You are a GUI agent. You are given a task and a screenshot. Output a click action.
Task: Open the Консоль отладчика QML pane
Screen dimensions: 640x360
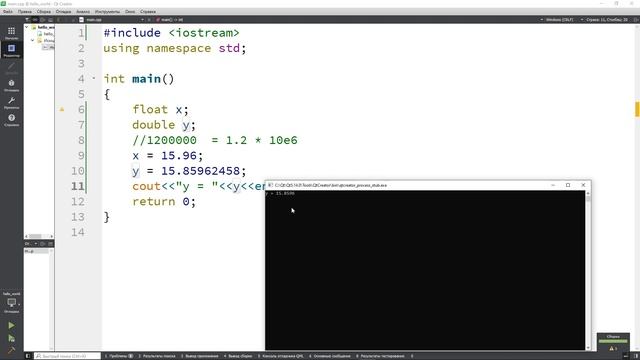(x=280, y=356)
